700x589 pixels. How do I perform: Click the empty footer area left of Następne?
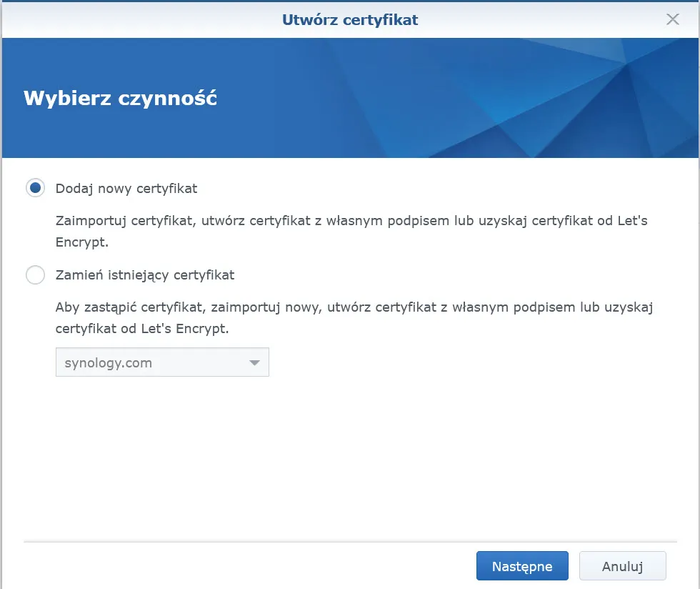click(x=243, y=566)
